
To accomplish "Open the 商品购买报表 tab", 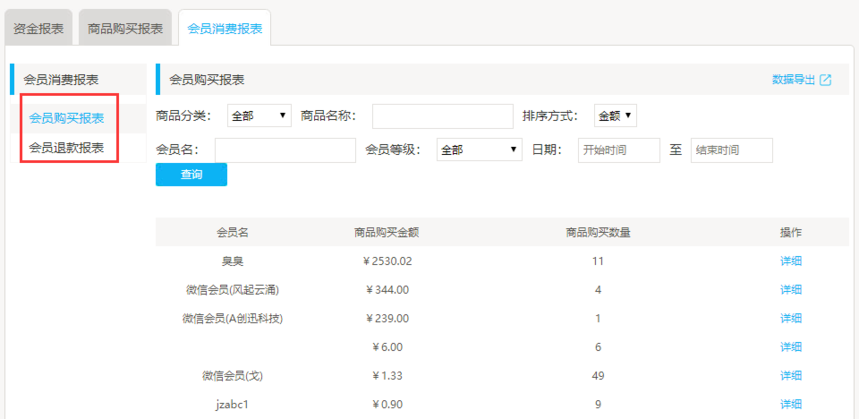I will [125, 28].
